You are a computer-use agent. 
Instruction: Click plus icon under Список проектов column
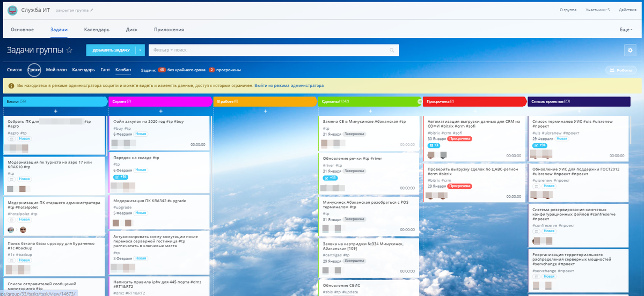tap(580, 111)
